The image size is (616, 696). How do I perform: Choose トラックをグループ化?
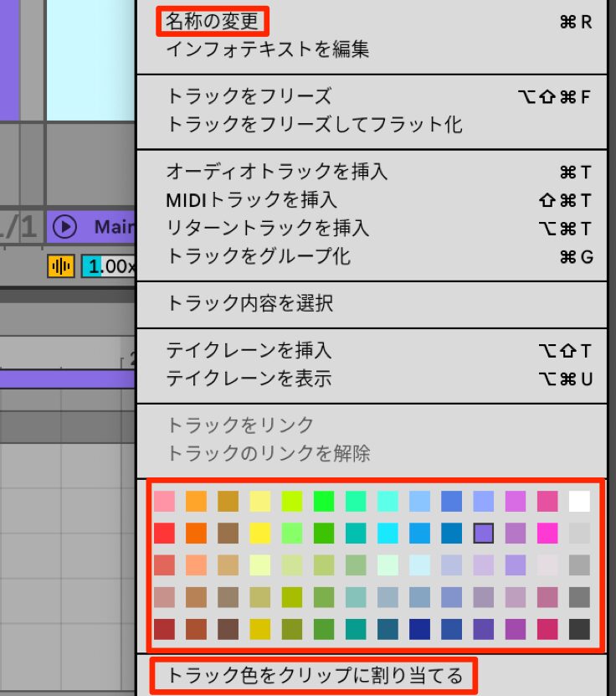(x=258, y=256)
